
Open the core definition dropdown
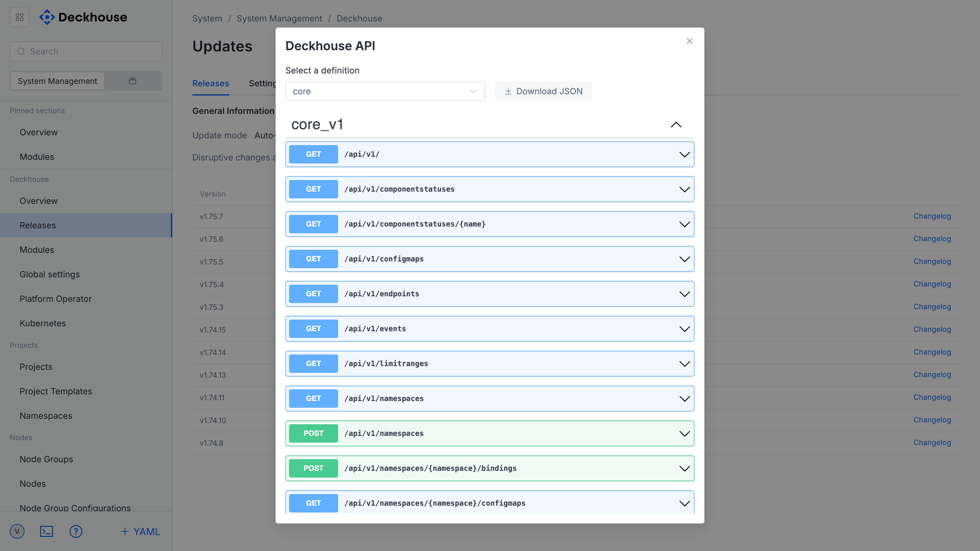click(385, 91)
